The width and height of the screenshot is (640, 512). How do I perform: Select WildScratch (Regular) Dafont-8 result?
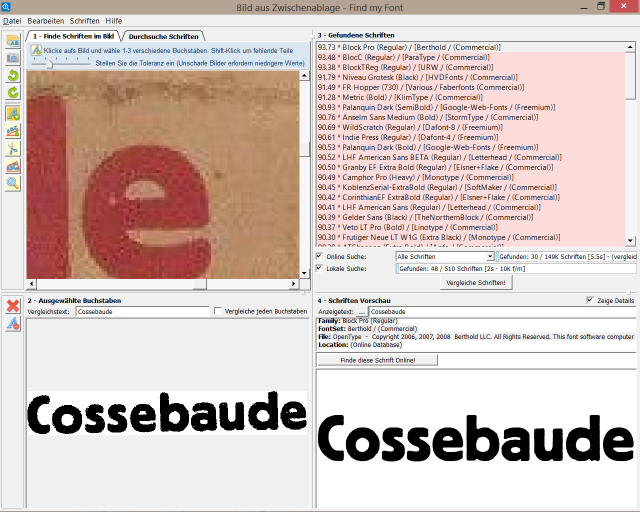[x=471, y=127]
